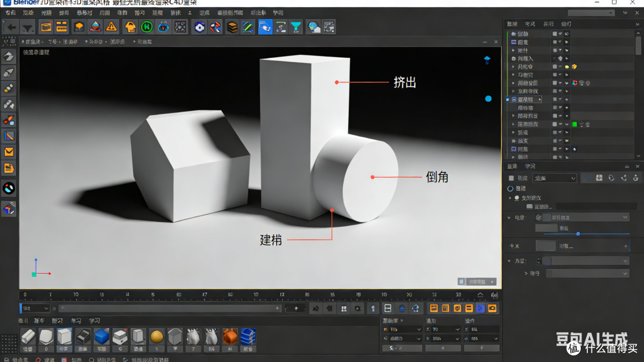The height and width of the screenshot is (362, 644).
Task: Toggle gray checkbox in the green-tag object row
Action: [555, 124]
